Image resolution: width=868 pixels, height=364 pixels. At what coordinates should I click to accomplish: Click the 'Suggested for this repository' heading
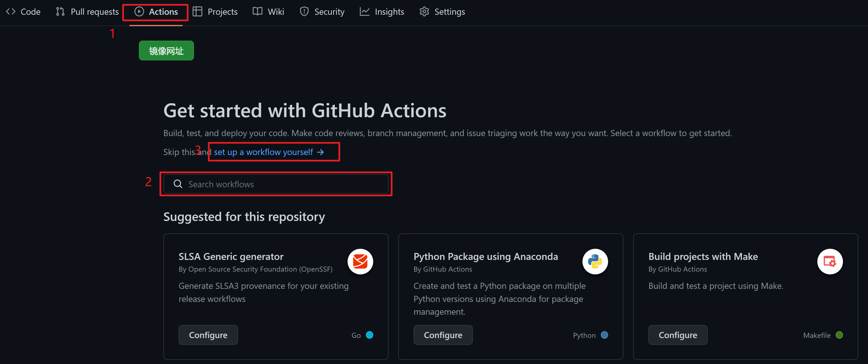(x=244, y=217)
